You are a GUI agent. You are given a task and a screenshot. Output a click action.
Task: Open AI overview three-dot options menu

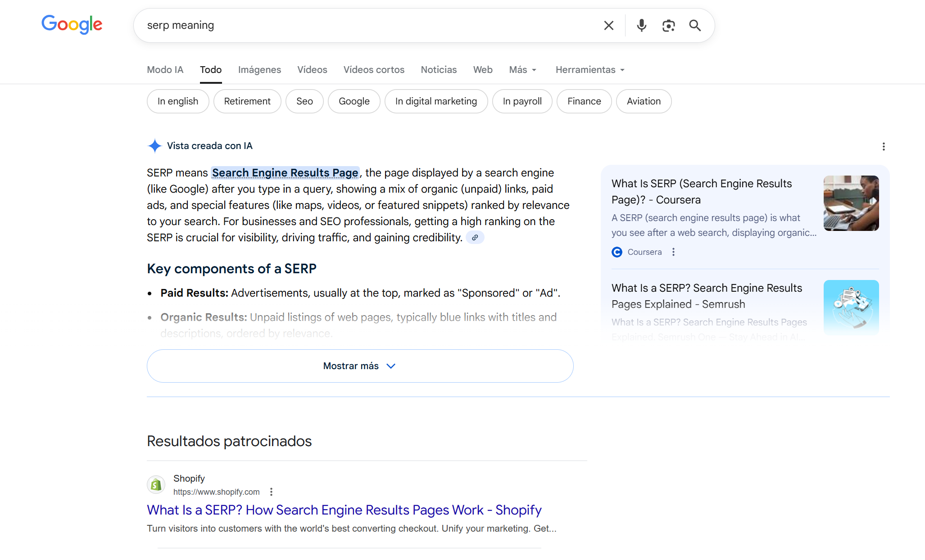tap(884, 147)
